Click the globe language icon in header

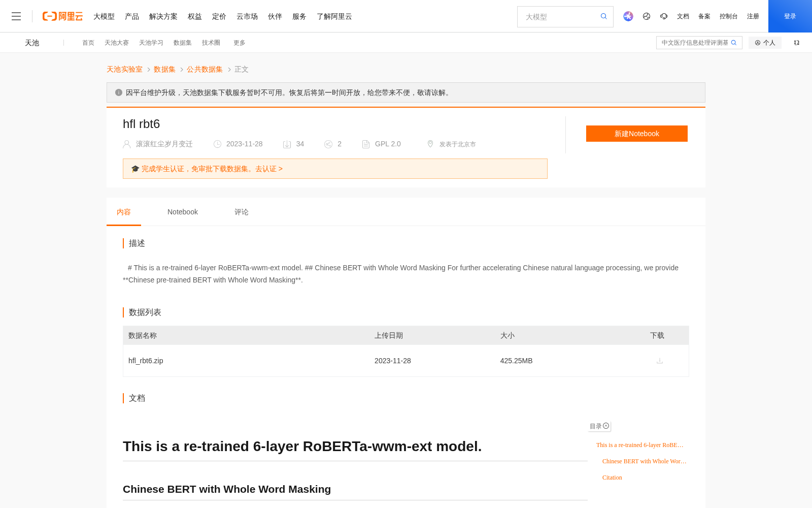(x=647, y=16)
